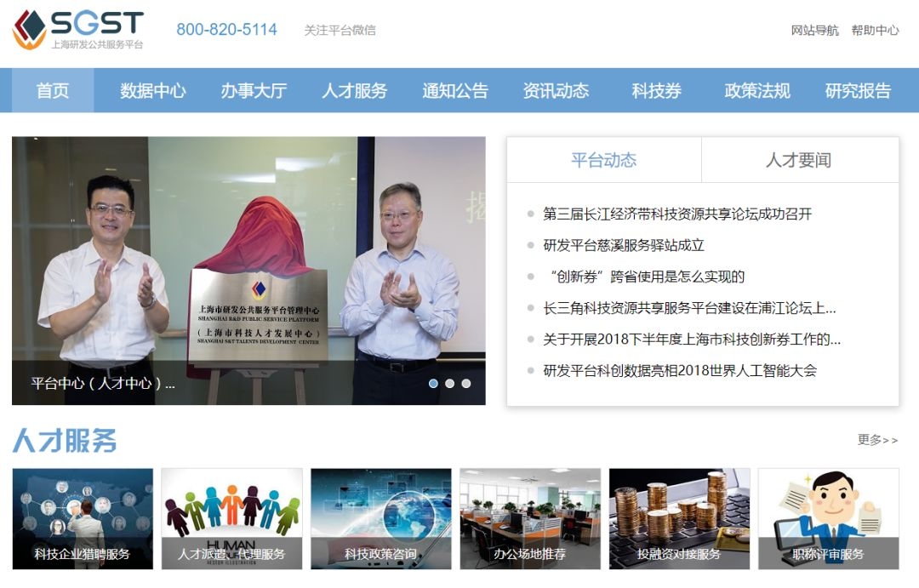Select the third carousel slide dot
Viewport: 919px width, 588px height.
pos(466,384)
